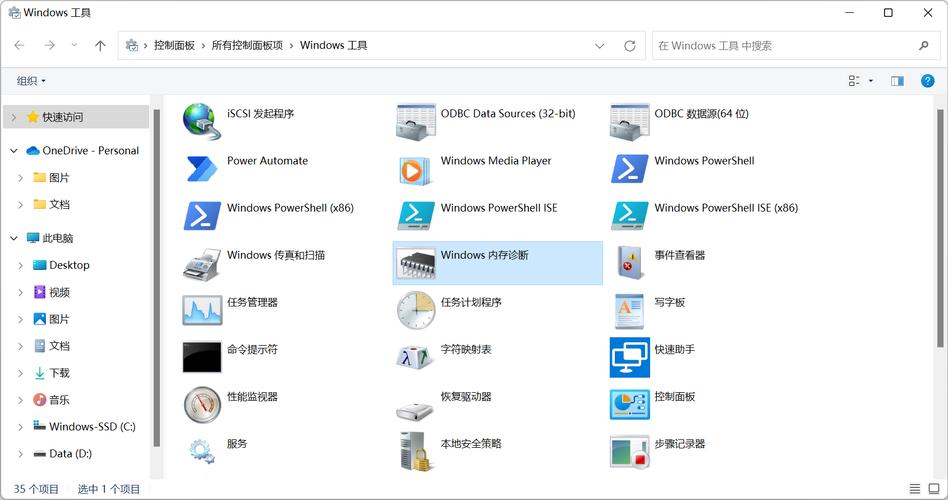The width and height of the screenshot is (948, 500).
Task: Select the 恢复驱动器 icon
Action: click(x=415, y=411)
